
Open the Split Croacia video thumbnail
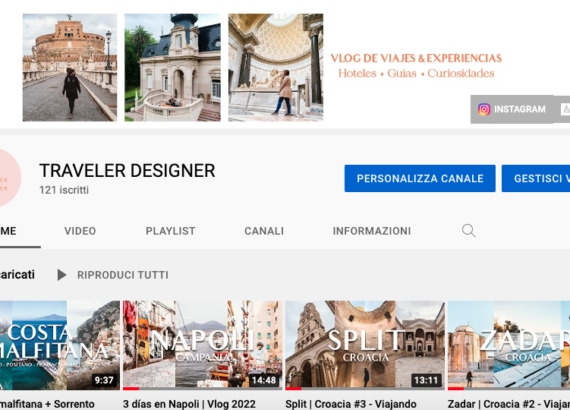pyautogui.click(x=365, y=345)
